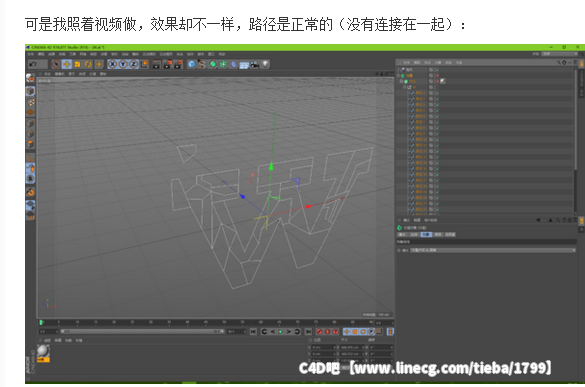Viewport: 585px width, 387px height.
Task: Open the mode dropdown in attributes panel
Action: (x=493, y=250)
